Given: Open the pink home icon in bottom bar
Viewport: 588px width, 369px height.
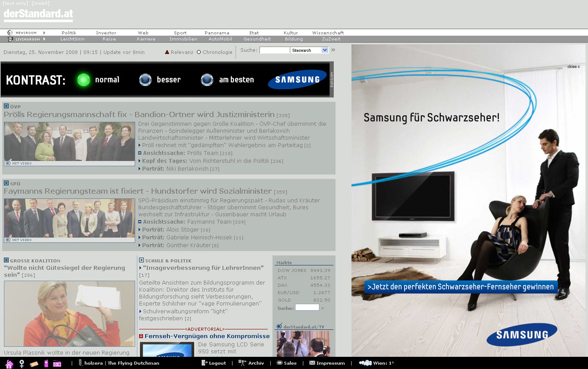Looking at the screenshot, I should coord(9,364).
